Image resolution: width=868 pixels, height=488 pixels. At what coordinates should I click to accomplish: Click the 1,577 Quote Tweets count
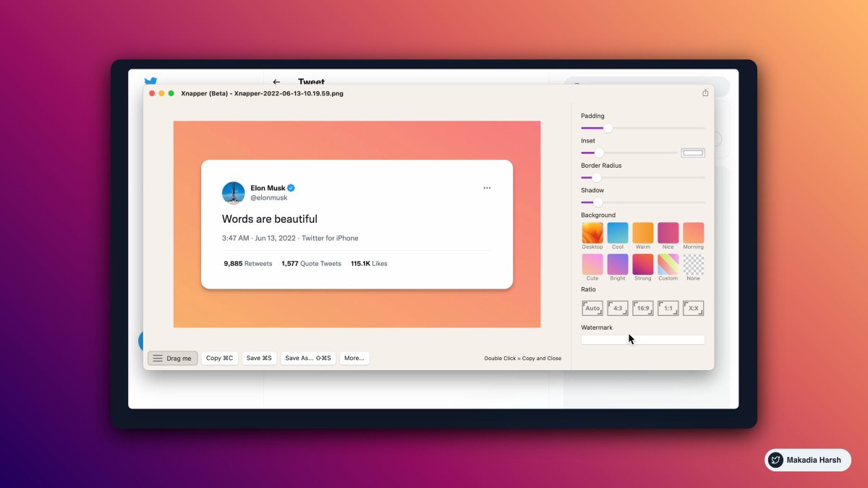pos(311,264)
